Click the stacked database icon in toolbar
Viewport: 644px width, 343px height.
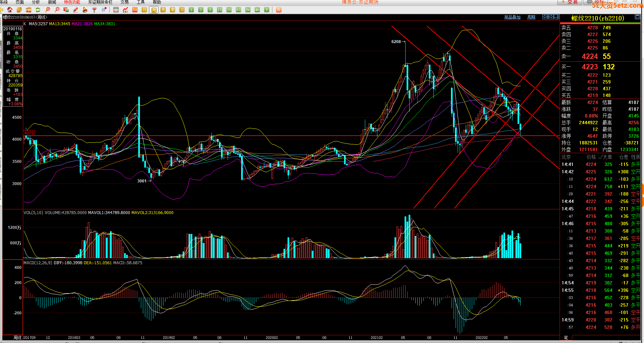coord(19,10)
